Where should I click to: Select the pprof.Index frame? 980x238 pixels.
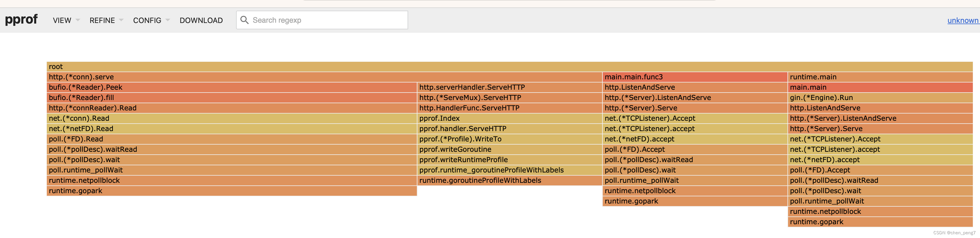pos(510,118)
